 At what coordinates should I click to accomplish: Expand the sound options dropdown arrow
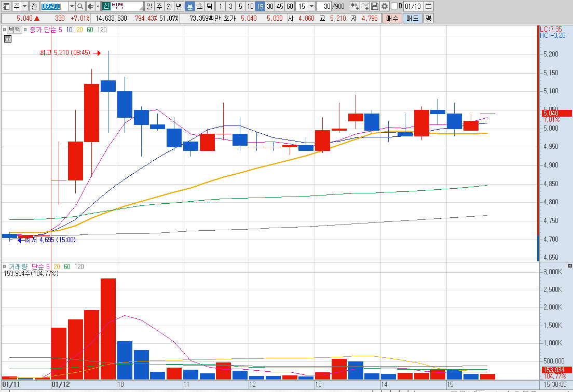coord(98,6)
